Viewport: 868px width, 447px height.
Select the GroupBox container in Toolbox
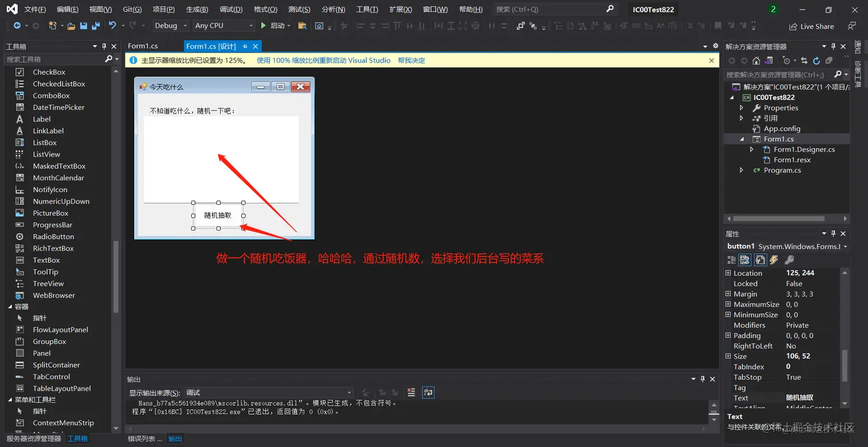49,341
